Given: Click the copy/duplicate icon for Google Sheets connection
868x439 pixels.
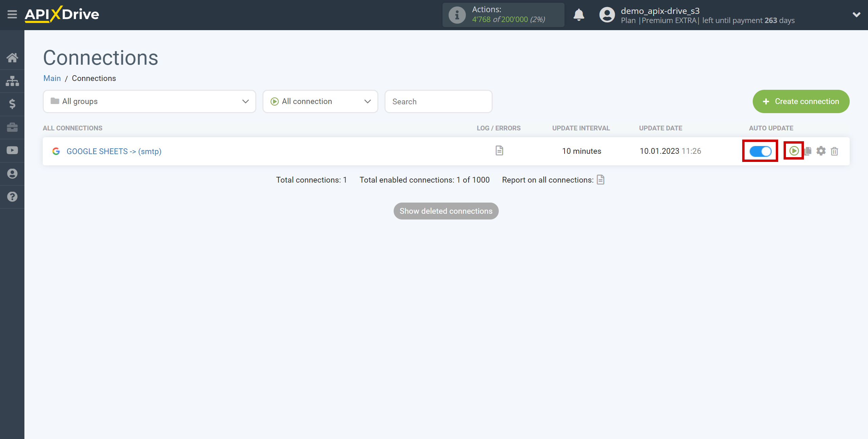Looking at the screenshot, I should (808, 151).
